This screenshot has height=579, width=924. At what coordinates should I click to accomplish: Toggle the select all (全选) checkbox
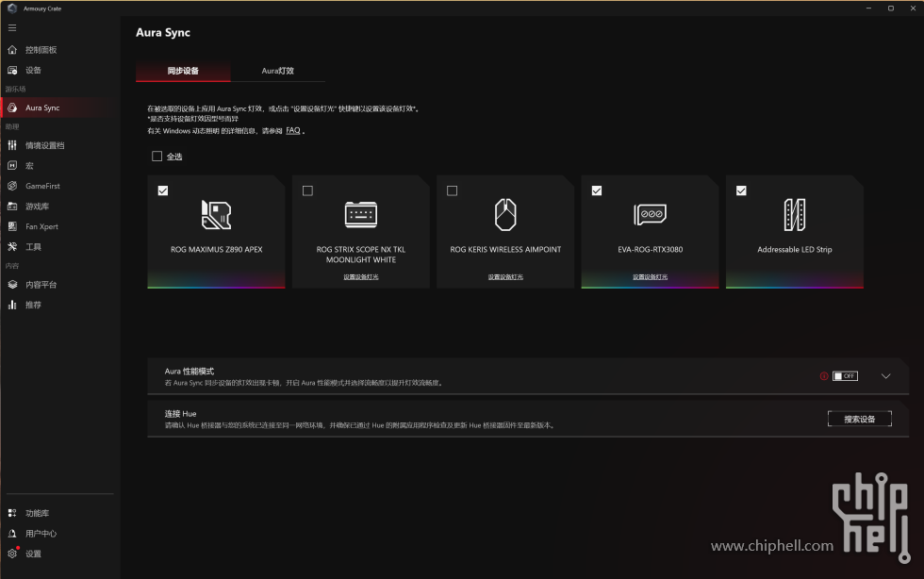pos(157,157)
